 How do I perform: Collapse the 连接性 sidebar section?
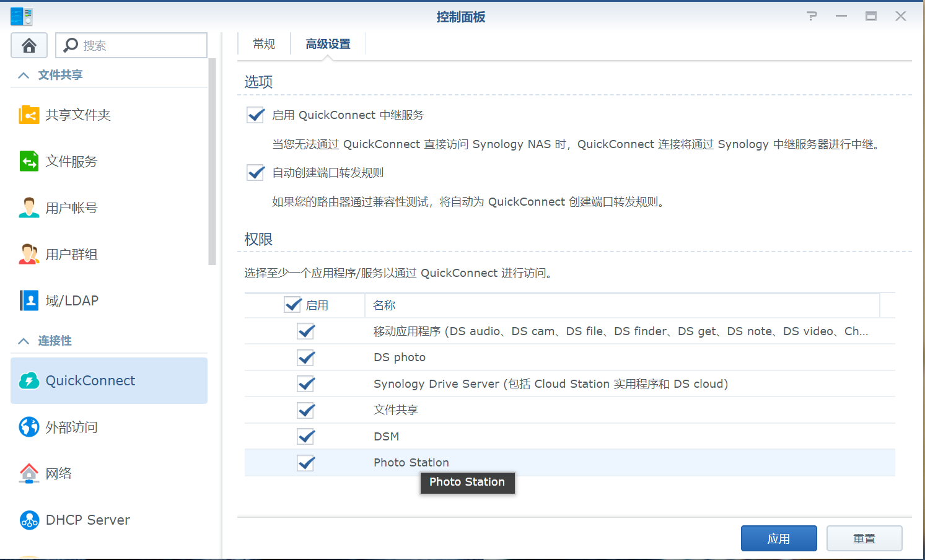[x=24, y=341]
